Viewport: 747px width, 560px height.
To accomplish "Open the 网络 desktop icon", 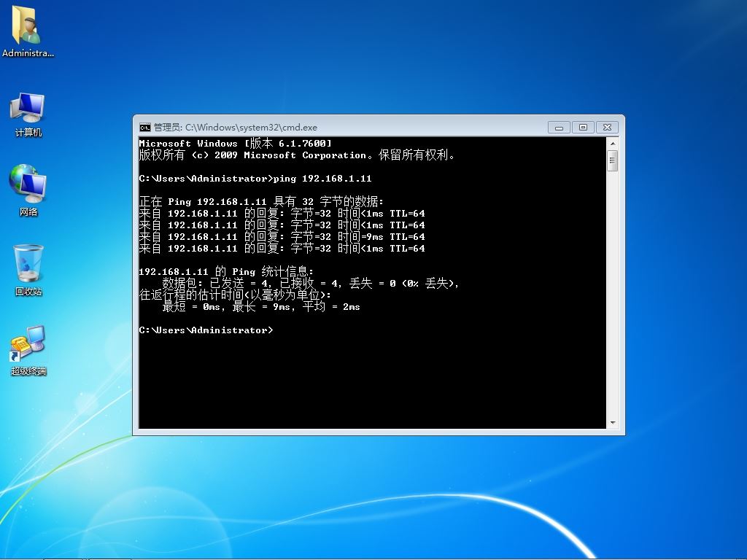I will click(28, 190).
